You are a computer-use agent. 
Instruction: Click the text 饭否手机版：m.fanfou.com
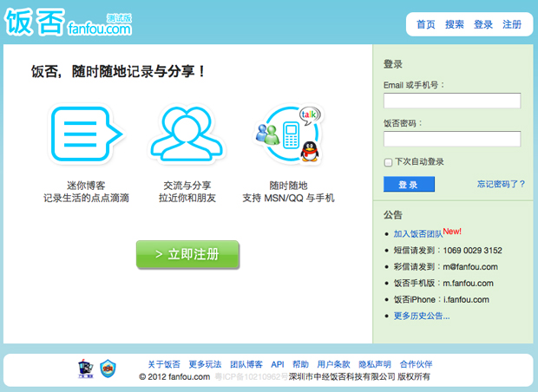443,284
